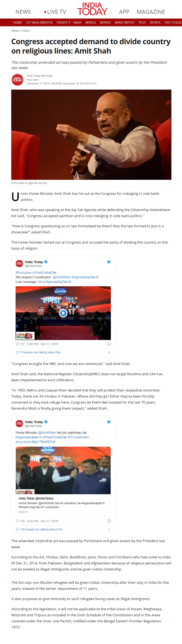Image resolution: width=182 pixels, height=644 pixels.
Task: Click India Today author avatar near byline
Action: pos(17,80)
